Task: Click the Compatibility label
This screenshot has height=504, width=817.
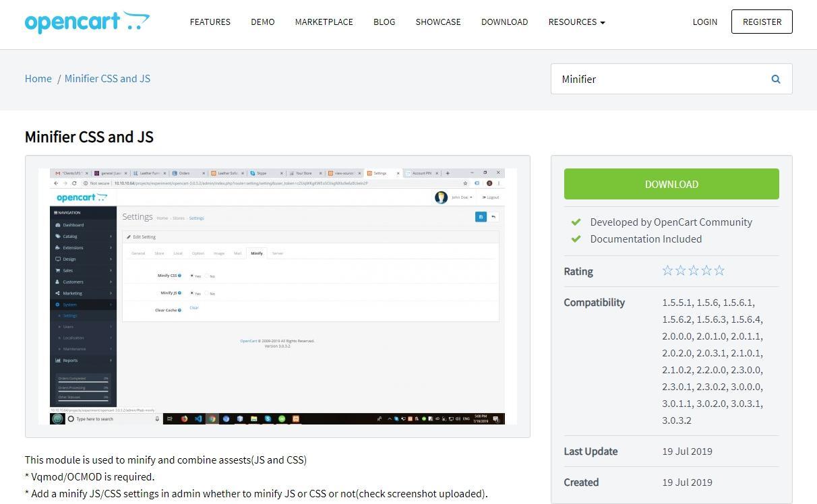Action: (x=595, y=303)
